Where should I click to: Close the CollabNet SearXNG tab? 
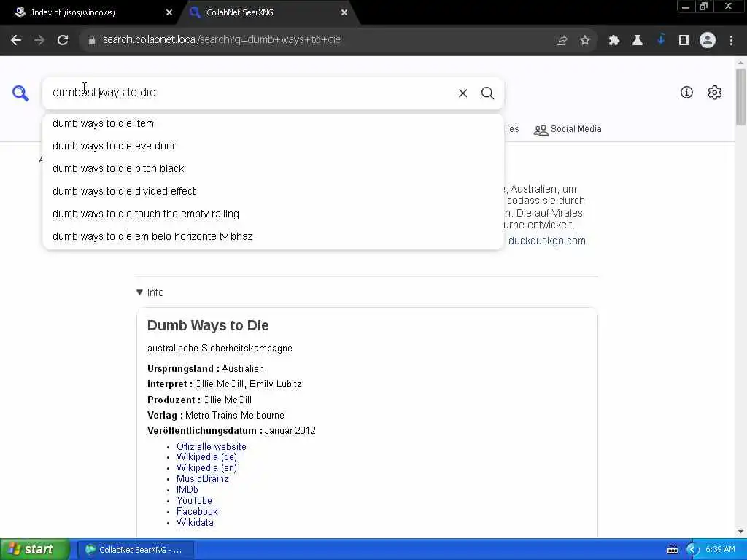click(344, 12)
